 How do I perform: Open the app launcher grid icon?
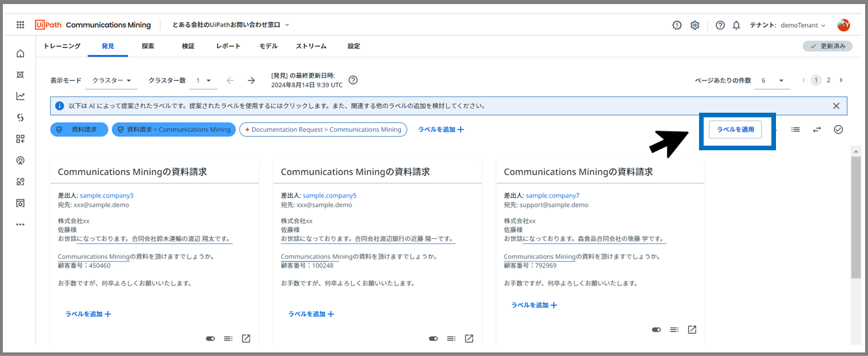tap(20, 25)
